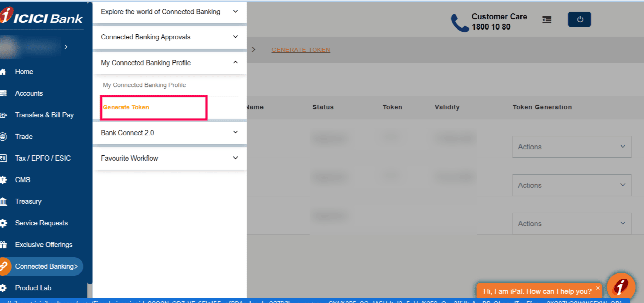Image resolution: width=644 pixels, height=303 pixels.
Task: Open the Accounts menu item
Action: [29, 93]
